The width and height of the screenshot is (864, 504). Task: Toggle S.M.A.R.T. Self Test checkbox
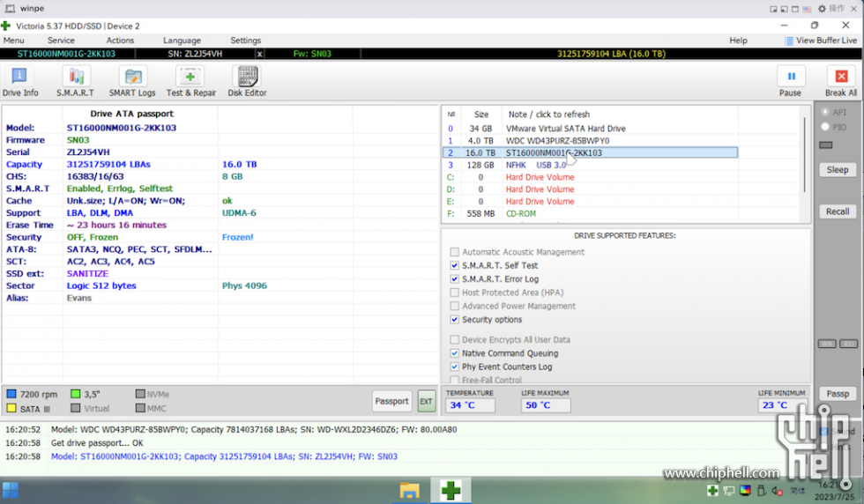tap(455, 265)
